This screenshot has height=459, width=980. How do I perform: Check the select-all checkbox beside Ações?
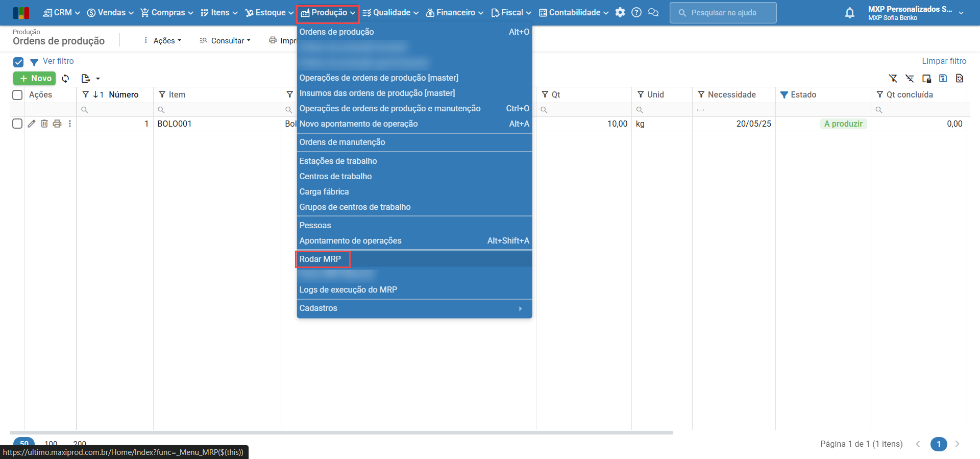(17, 94)
